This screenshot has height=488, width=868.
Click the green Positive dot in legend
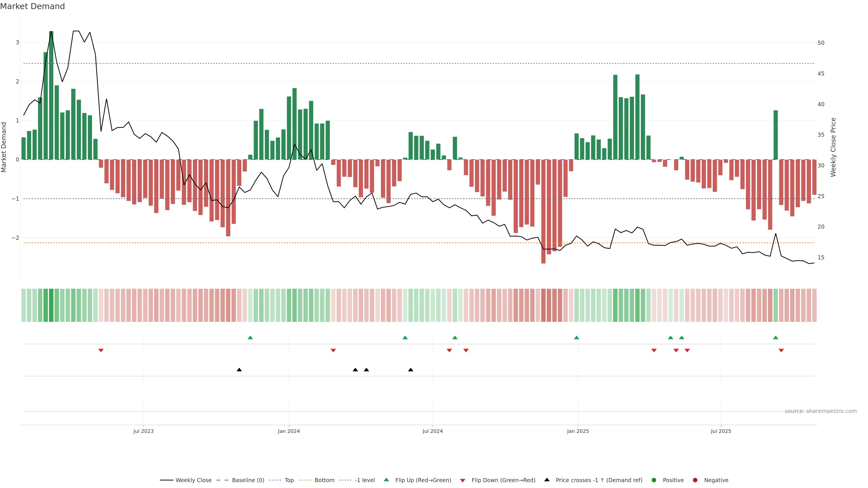pos(654,480)
